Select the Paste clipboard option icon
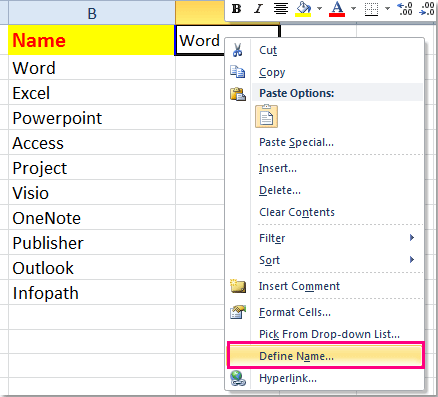Viewport: 438px width, 397px height. point(266,116)
